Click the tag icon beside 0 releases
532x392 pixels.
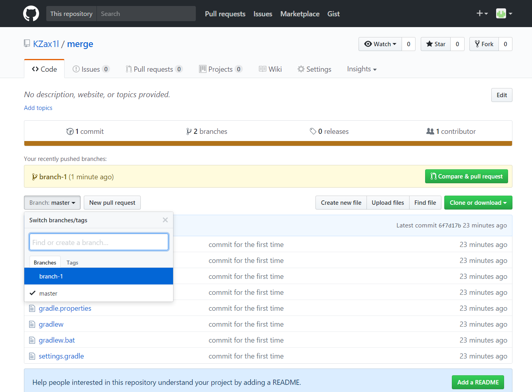click(x=313, y=131)
